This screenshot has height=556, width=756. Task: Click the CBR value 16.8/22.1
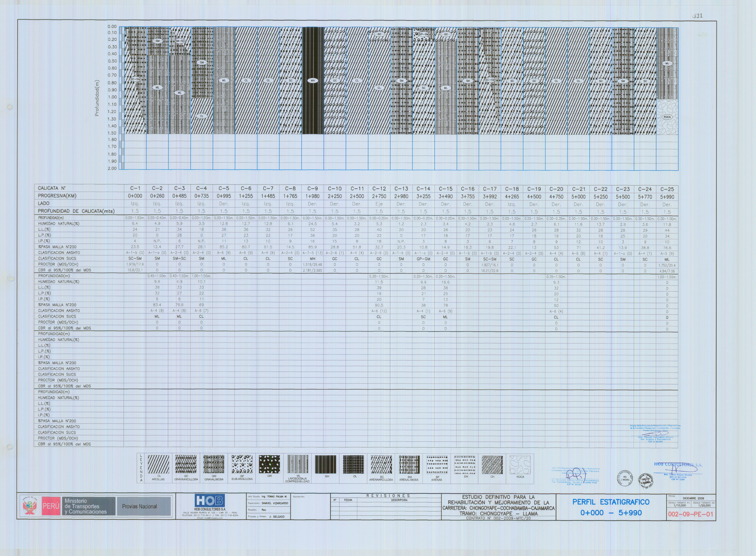pyautogui.click(x=135, y=270)
